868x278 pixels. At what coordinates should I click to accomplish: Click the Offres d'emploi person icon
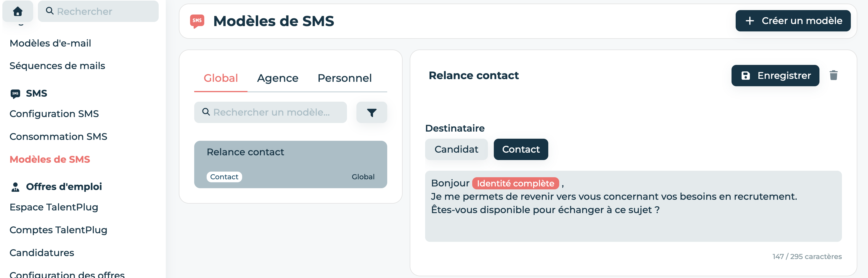click(15, 187)
